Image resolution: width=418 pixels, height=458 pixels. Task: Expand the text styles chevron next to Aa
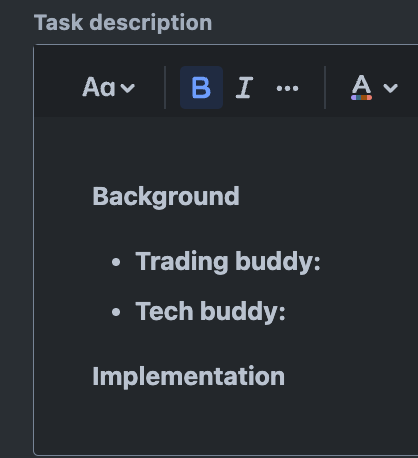pos(128,88)
